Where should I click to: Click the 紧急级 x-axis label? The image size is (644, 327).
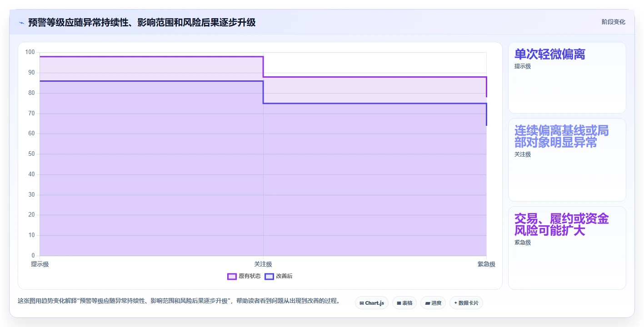pos(486,264)
